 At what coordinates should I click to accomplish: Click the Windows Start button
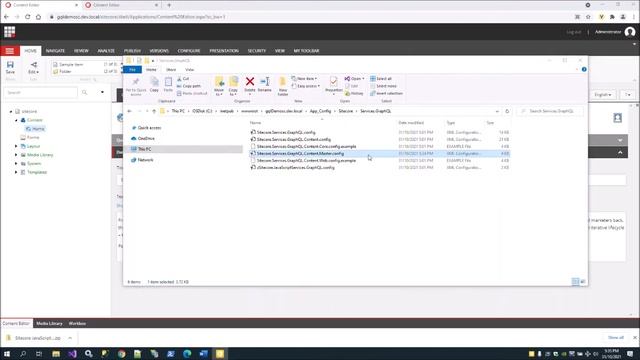point(7,353)
